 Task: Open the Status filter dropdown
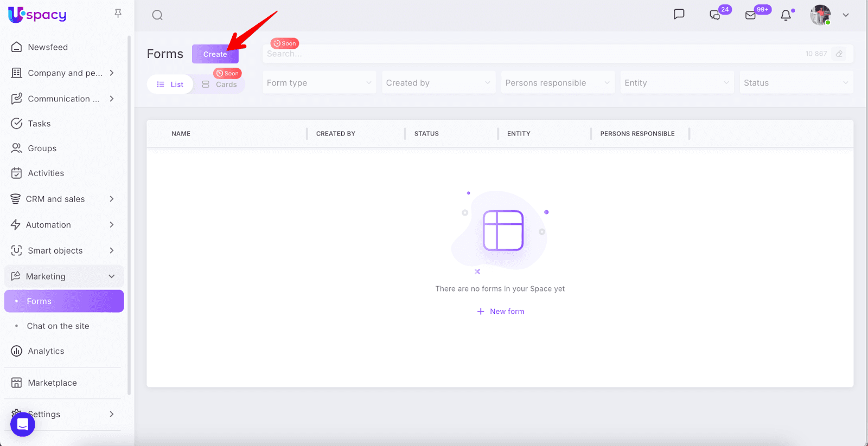click(796, 83)
